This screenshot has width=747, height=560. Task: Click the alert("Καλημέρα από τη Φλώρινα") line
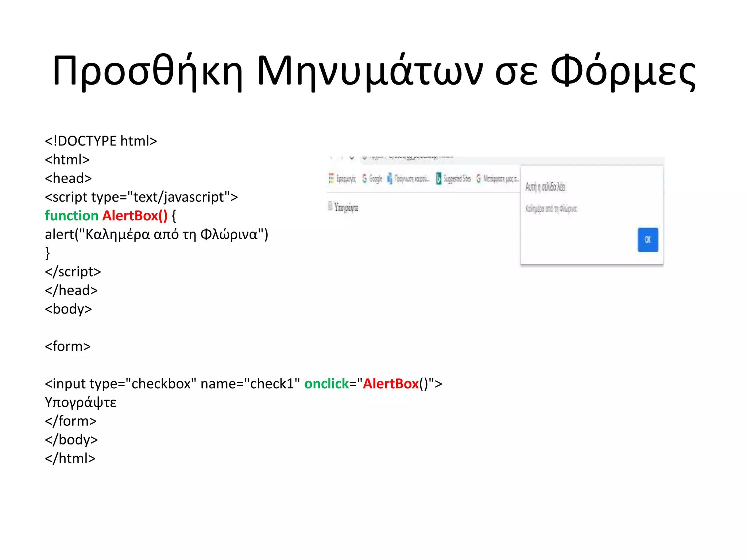pos(156,234)
